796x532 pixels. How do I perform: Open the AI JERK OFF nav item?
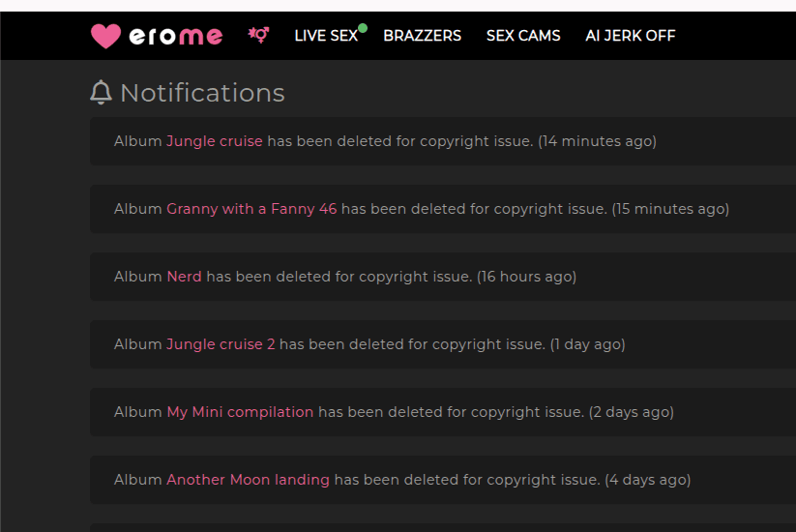pos(631,36)
